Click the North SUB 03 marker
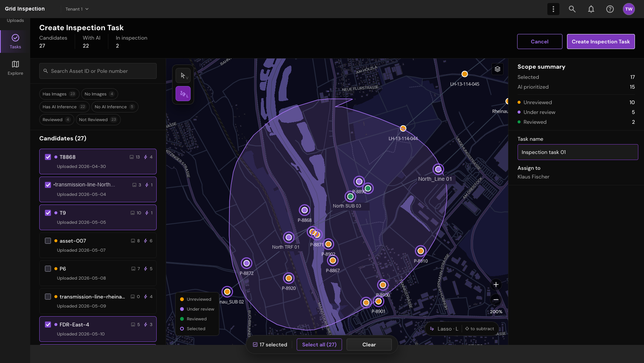The width and height of the screenshot is (644, 363). (350, 197)
